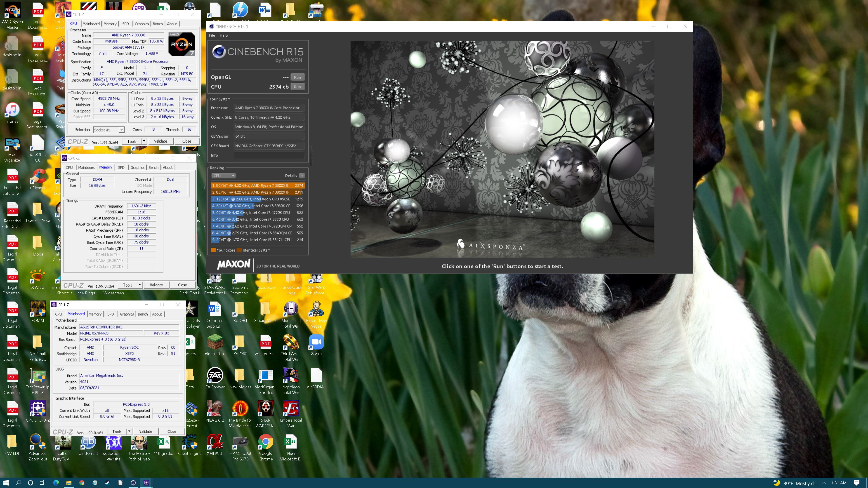Open LibreOffice 6.0 desktop icon
This screenshot has width=868, height=488.
pos(38,149)
